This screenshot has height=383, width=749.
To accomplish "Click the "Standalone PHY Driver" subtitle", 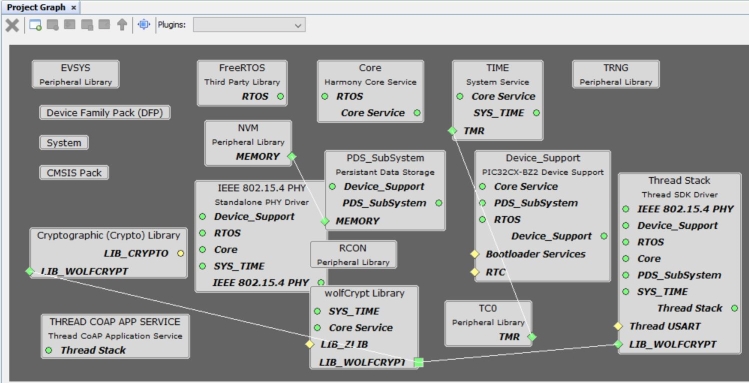I will [262, 202].
